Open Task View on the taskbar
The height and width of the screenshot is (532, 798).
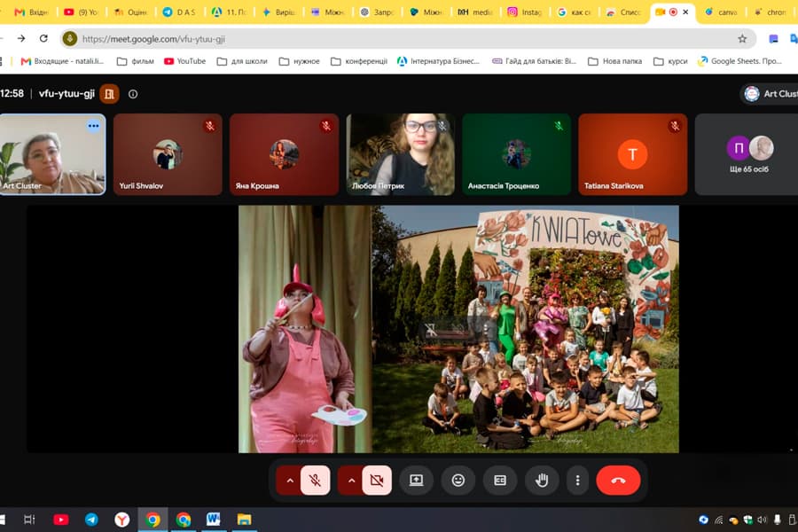coord(29,520)
